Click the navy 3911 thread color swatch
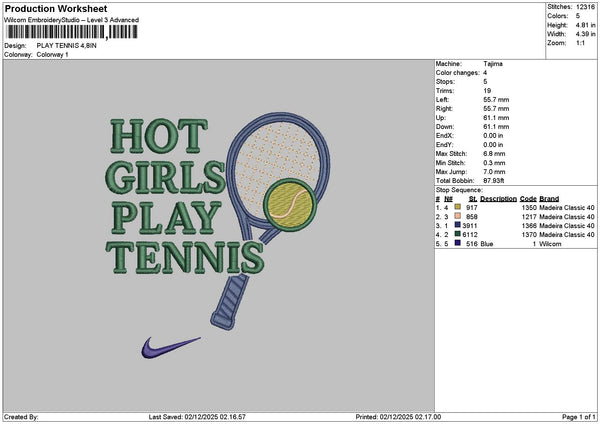The height and width of the screenshot is (424, 600). (x=457, y=225)
